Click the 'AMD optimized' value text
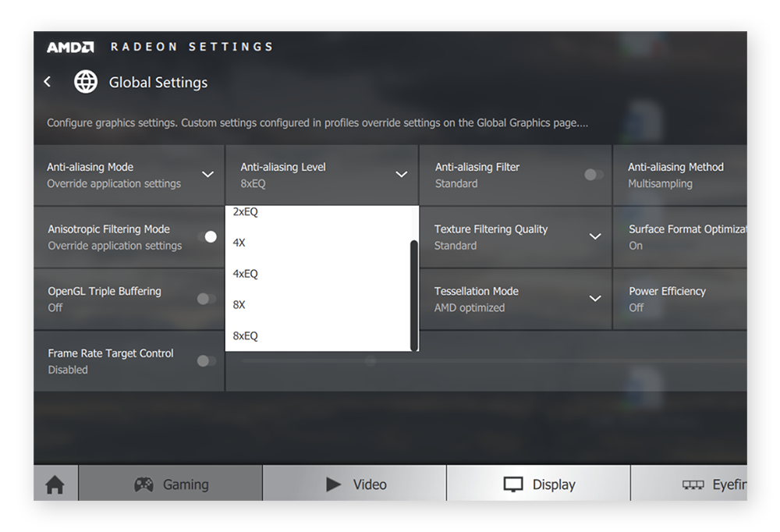Screen dimensions: 780x532 [470, 308]
